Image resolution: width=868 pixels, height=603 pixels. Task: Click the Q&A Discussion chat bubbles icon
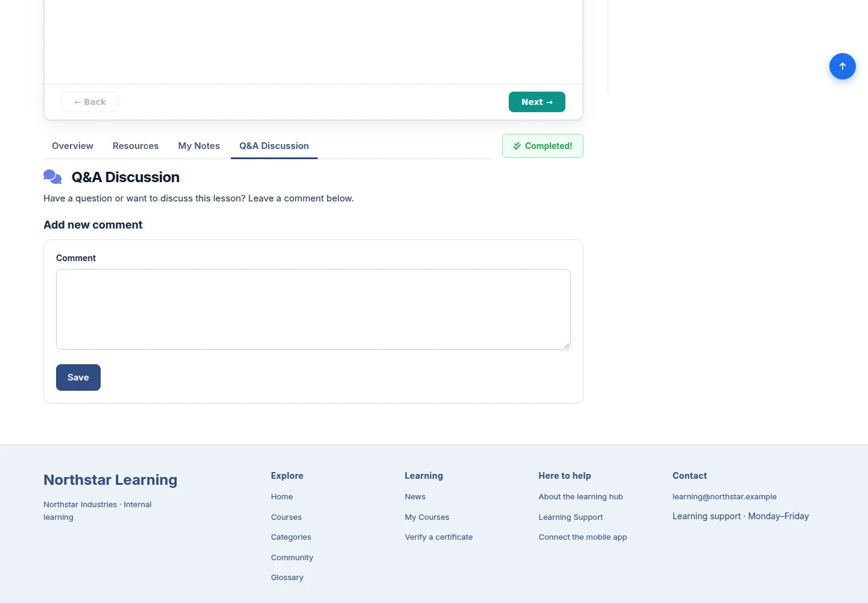tap(52, 177)
